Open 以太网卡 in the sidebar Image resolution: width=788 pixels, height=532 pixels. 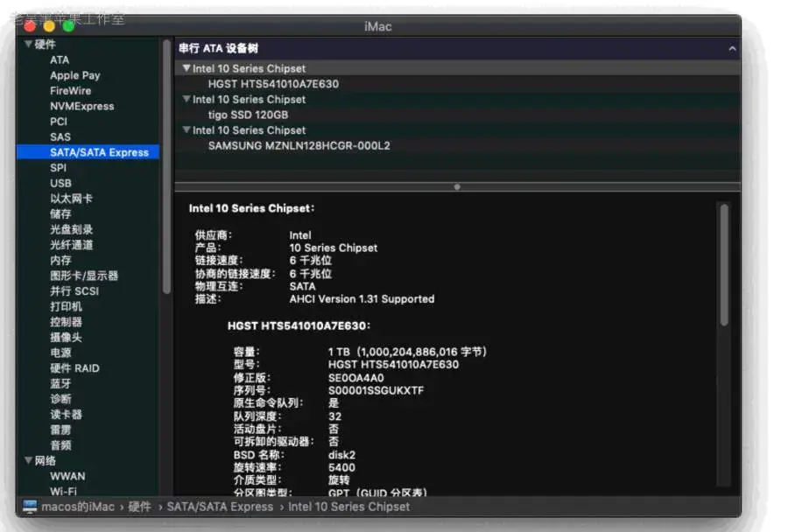(x=71, y=199)
